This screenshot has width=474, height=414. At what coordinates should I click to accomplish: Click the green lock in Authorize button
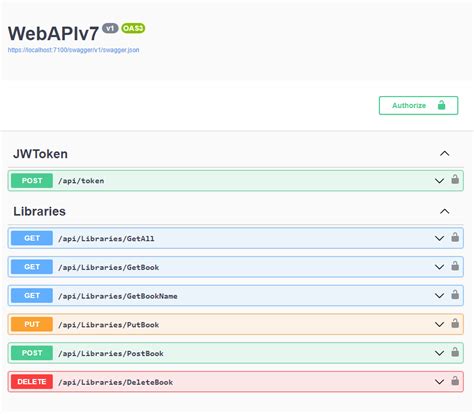(441, 105)
